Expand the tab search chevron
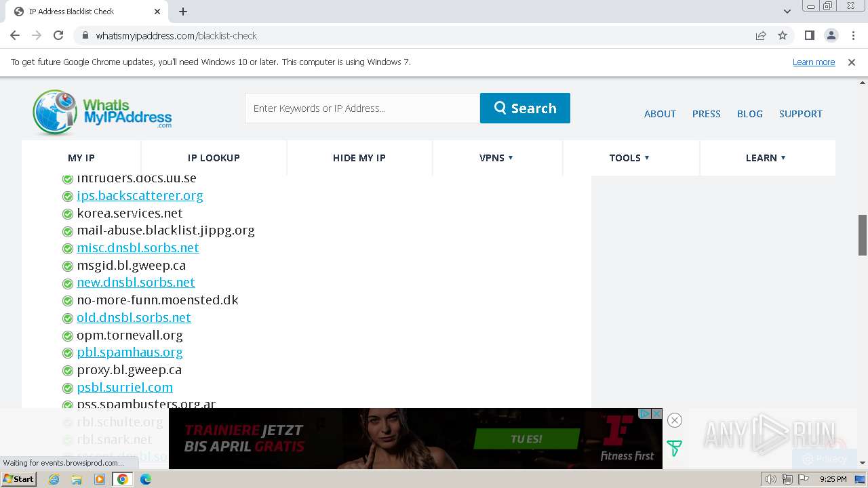868x488 pixels. pyautogui.click(x=787, y=12)
